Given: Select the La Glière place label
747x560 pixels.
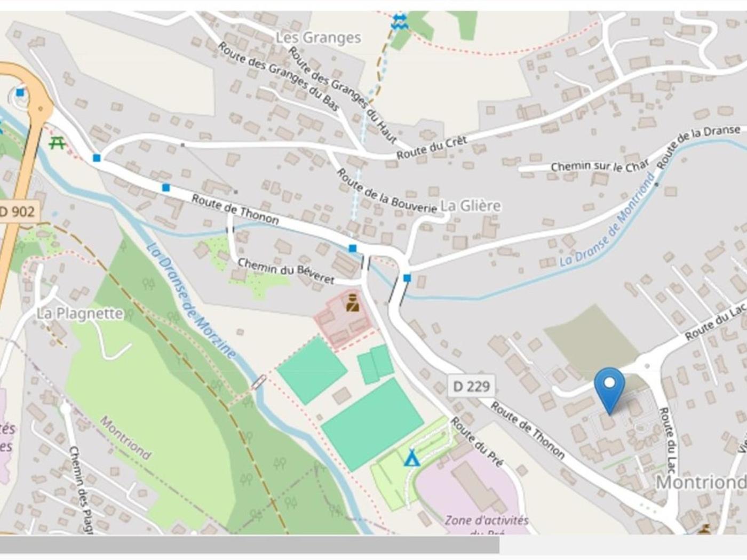Looking at the screenshot, I should [471, 206].
